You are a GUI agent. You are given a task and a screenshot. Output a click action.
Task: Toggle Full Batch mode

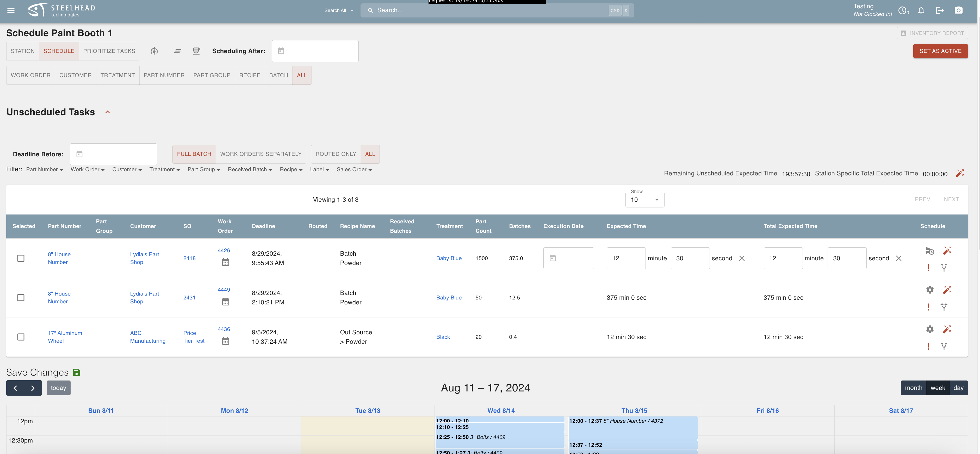(194, 154)
